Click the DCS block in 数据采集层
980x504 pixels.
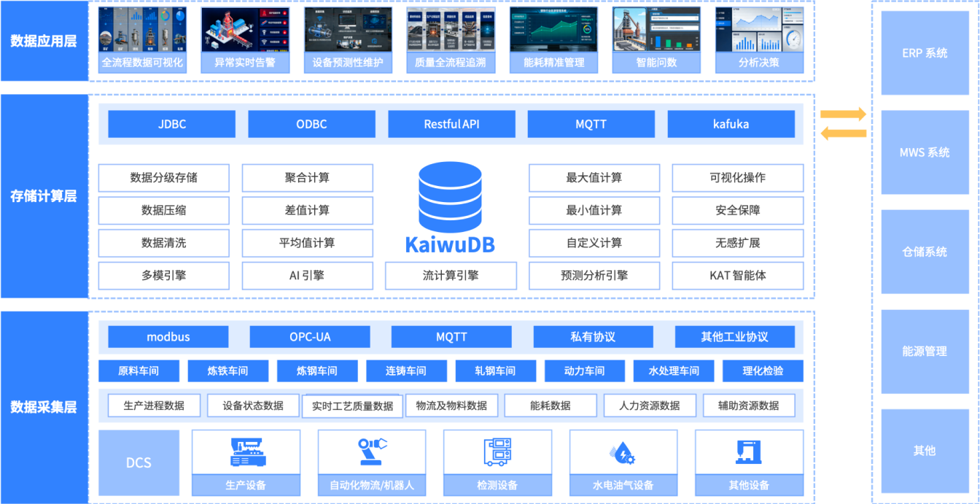[139, 462]
